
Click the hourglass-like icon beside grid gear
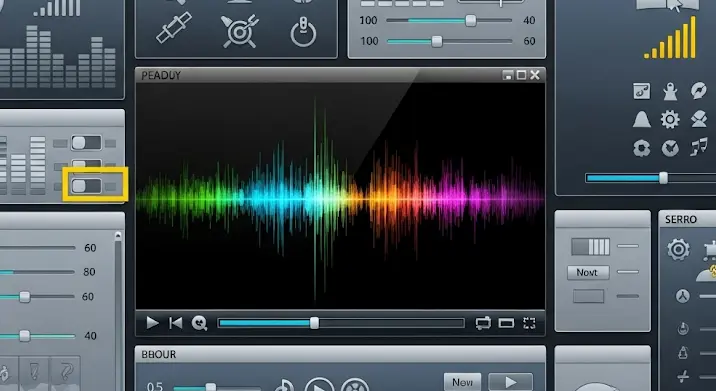point(699,119)
